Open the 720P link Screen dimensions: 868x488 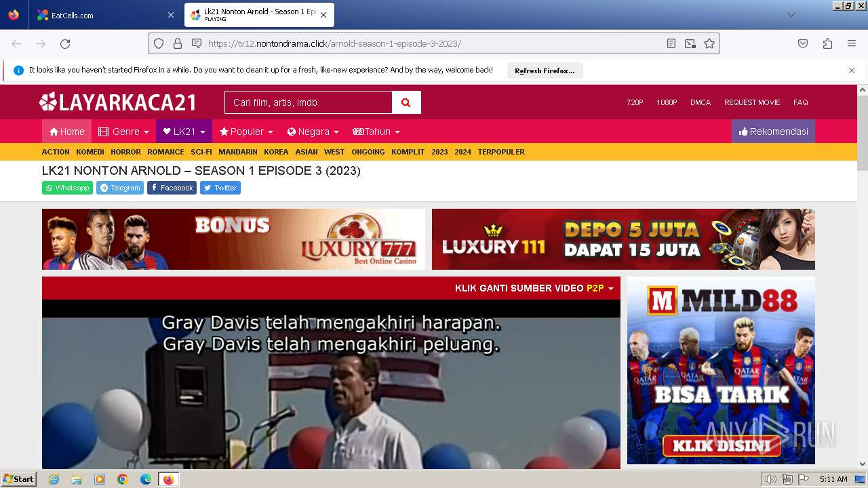[635, 102]
